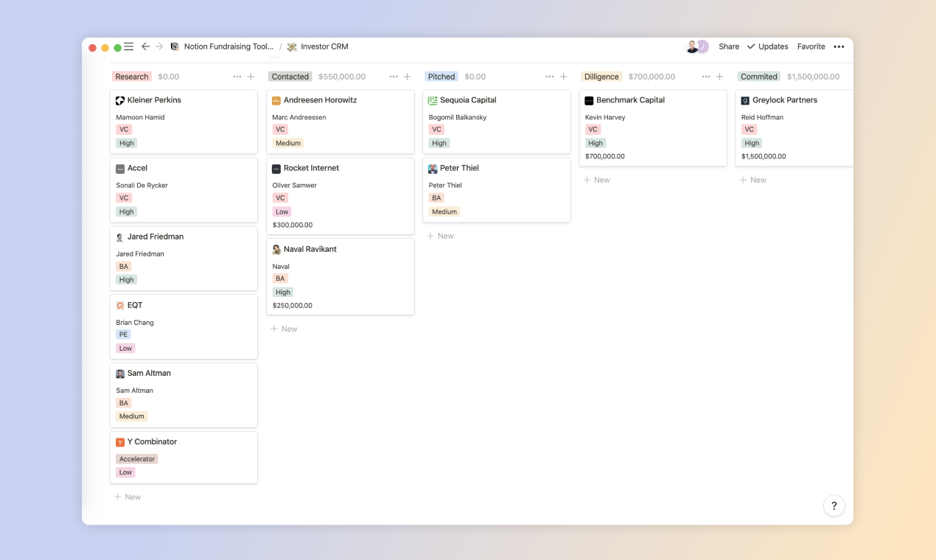Click the Accelerator tag on Y Combinator
This screenshot has height=560, width=936.
coord(137,459)
